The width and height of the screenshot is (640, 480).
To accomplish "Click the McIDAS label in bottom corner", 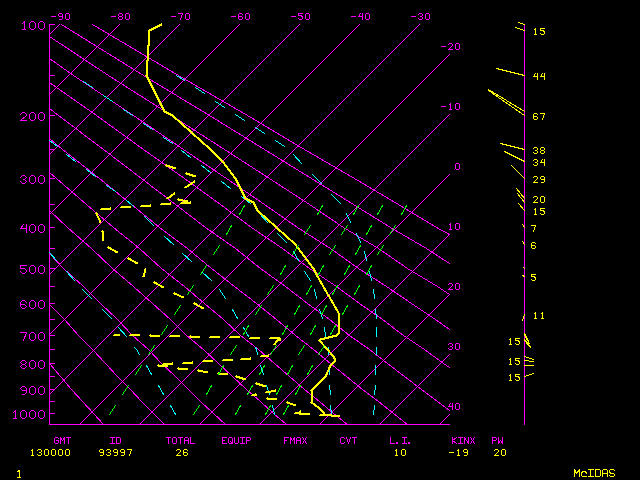I will (x=593, y=472).
